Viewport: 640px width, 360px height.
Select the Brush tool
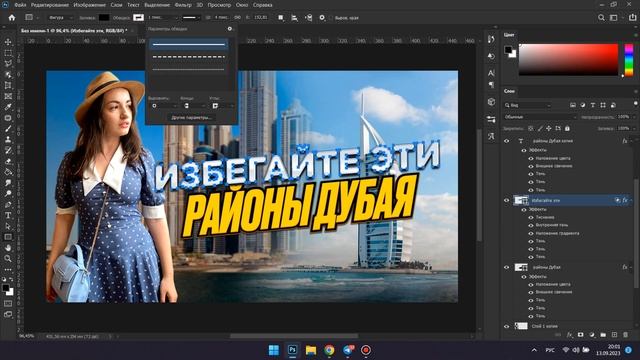click(8, 129)
